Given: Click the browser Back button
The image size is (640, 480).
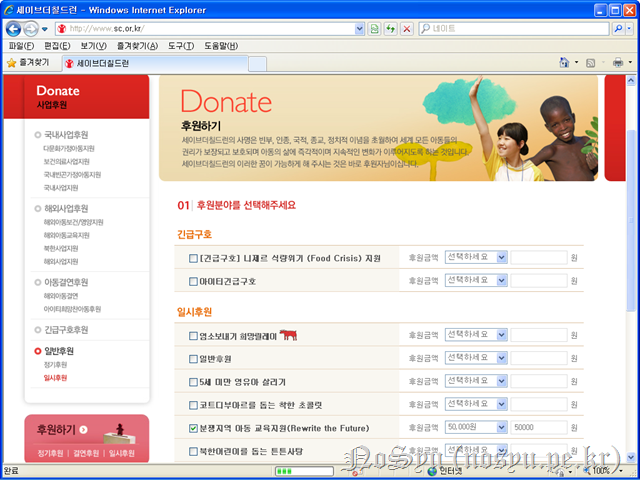Looking at the screenshot, I should pyautogui.click(x=14, y=28).
